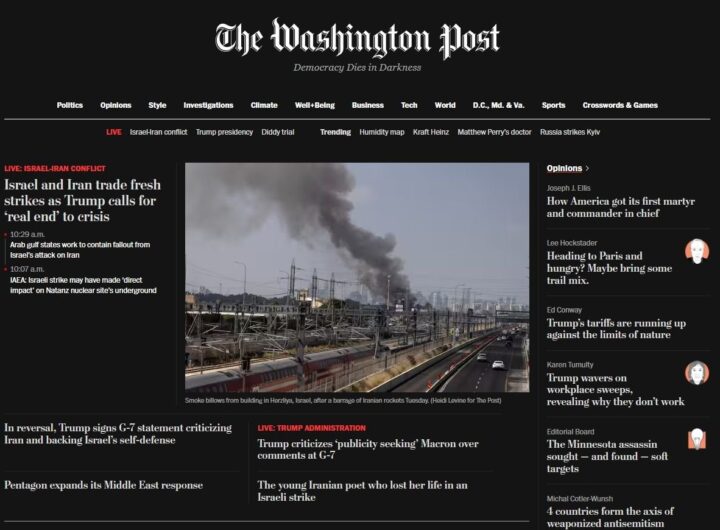This screenshot has width=720, height=530.
Task: Open the Crosswords & Games section
Action: [x=620, y=105]
